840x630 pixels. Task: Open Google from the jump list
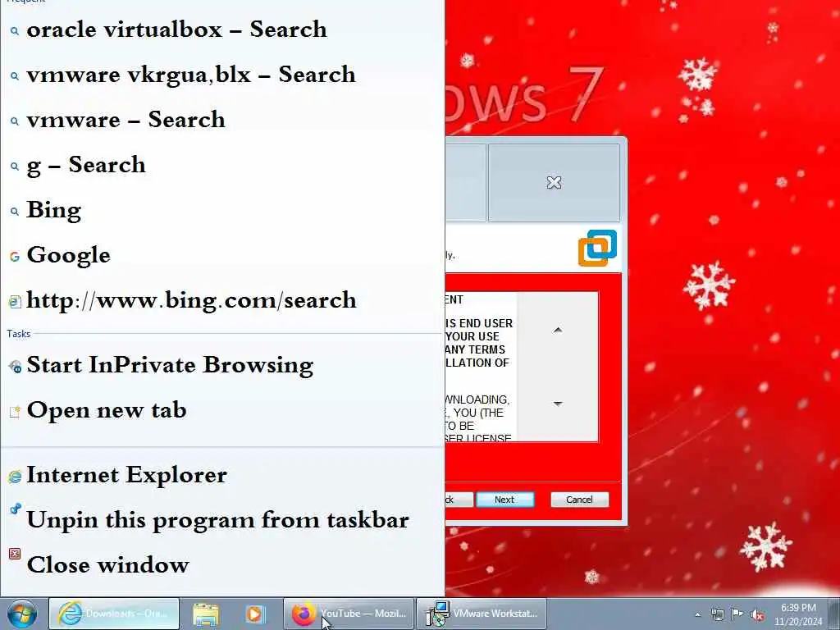tap(222, 255)
